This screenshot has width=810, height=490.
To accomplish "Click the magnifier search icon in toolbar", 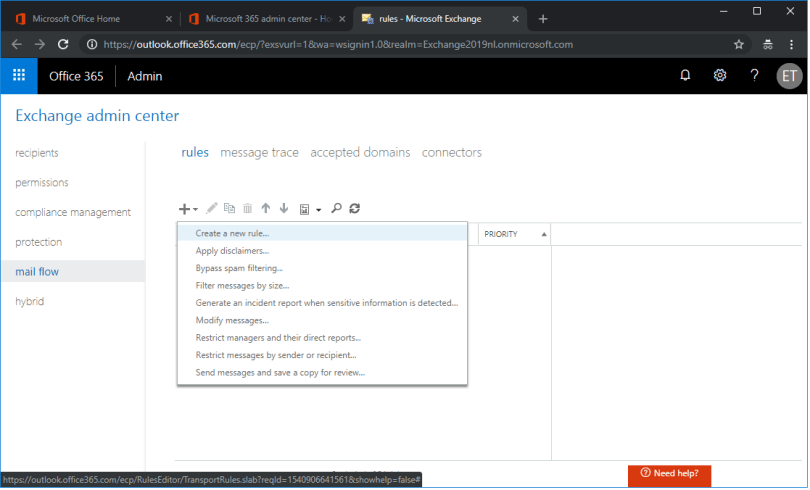I will tap(337, 209).
